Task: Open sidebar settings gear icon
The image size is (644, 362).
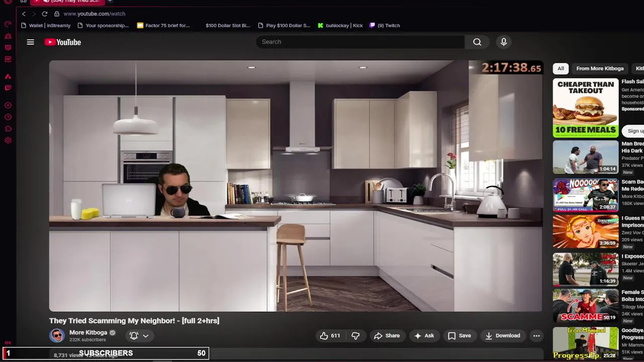Action: pos(8,140)
